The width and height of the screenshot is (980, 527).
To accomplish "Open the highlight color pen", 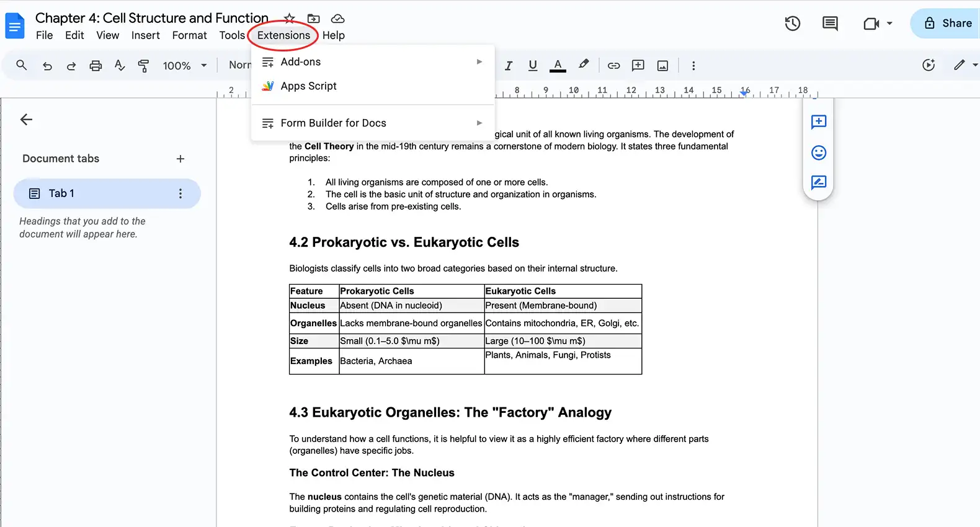I will [x=583, y=64].
